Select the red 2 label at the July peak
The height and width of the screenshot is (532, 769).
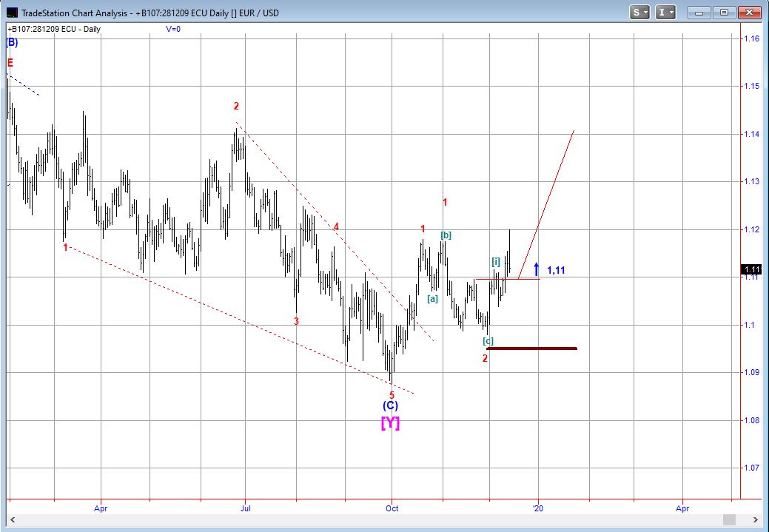coord(236,106)
